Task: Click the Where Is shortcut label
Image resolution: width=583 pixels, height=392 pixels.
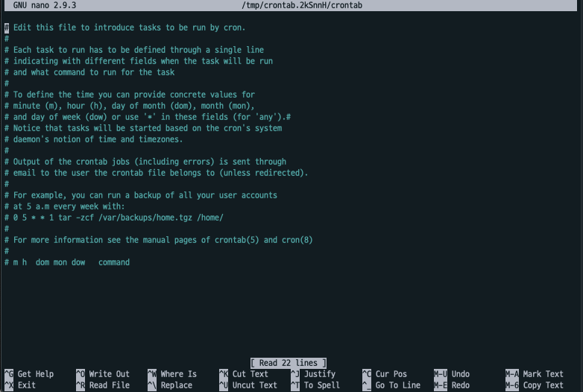Action: [x=178, y=374]
